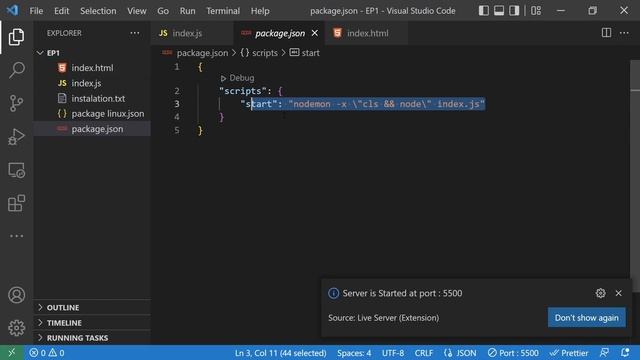
Task: Go to line via Ln 3, Col 11 indicator
Action: [x=280, y=353]
